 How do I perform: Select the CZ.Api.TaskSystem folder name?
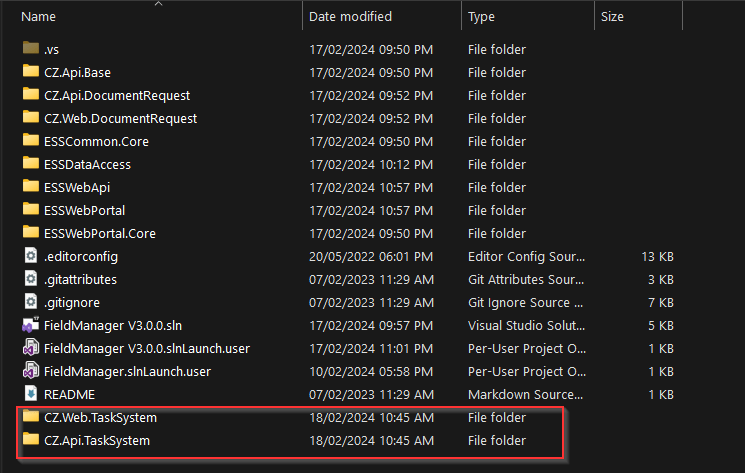pyautogui.click(x=97, y=441)
